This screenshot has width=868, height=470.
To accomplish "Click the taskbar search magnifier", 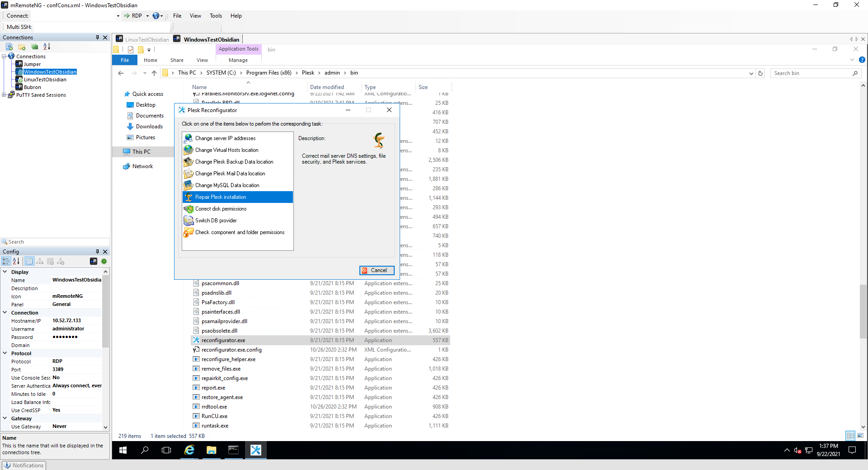I will [x=145, y=450].
